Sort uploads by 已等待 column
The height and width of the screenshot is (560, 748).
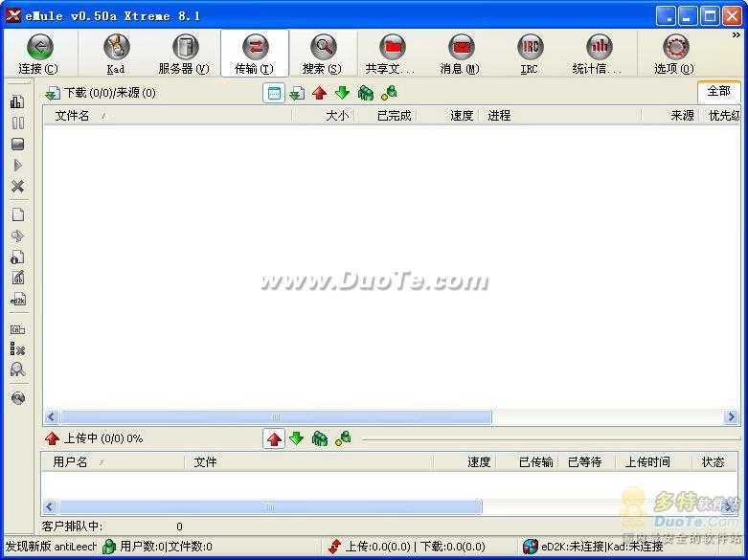click(586, 462)
